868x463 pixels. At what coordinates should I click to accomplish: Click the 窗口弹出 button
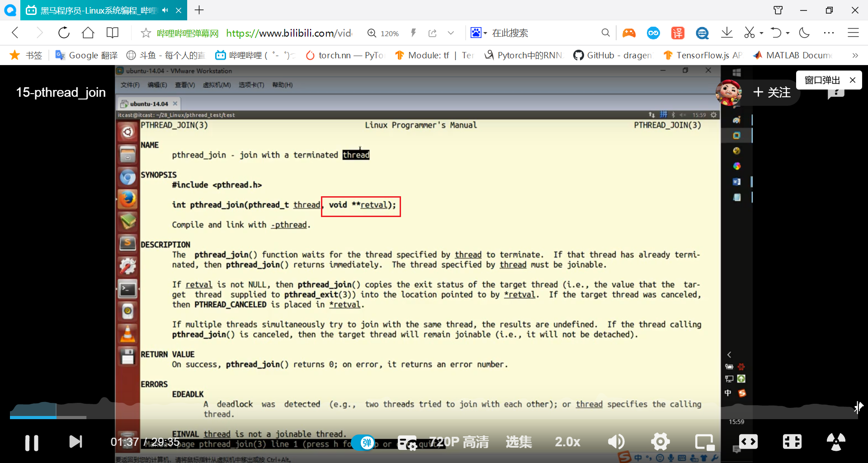pyautogui.click(x=822, y=80)
